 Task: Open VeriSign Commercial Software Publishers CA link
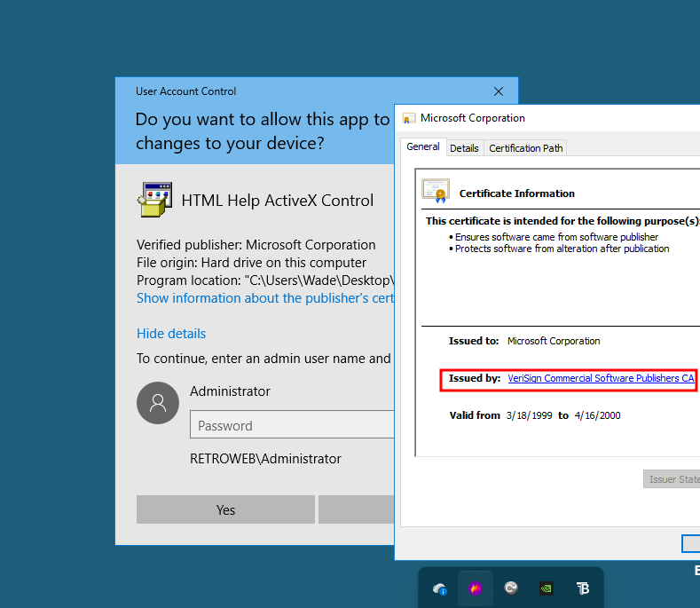click(601, 379)
